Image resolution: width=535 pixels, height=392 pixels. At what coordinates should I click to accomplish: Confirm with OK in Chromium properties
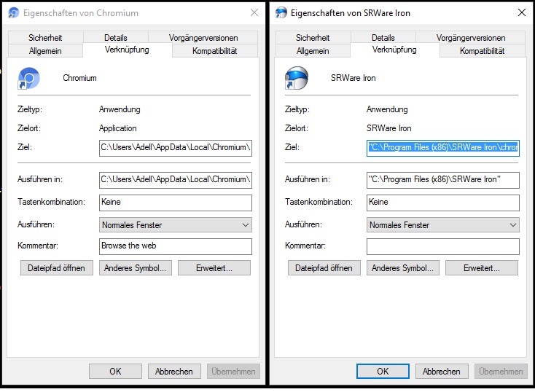coord(115,371)
